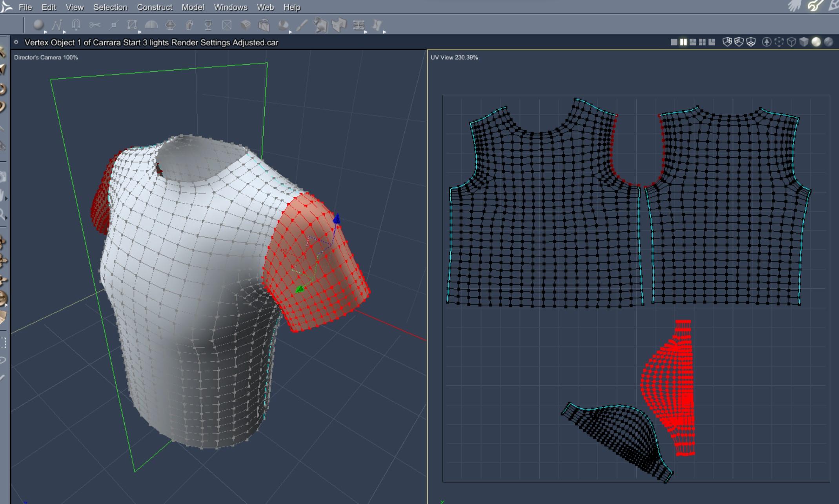Viewport: 839px width, 504px height.
Task: Enable four-view quad layout
Action: click(702, 42)
